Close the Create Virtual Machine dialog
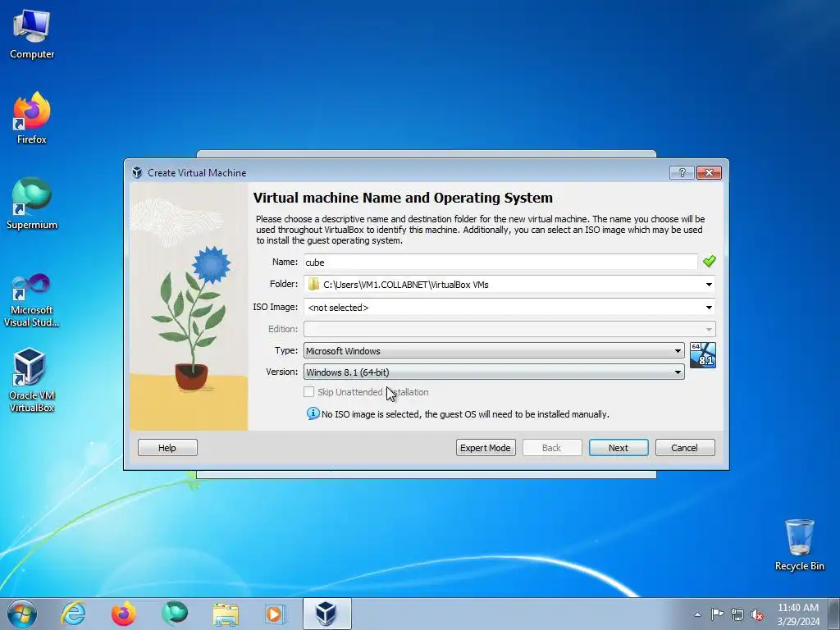This screenshot has height=630, width=840. point(709,172)
